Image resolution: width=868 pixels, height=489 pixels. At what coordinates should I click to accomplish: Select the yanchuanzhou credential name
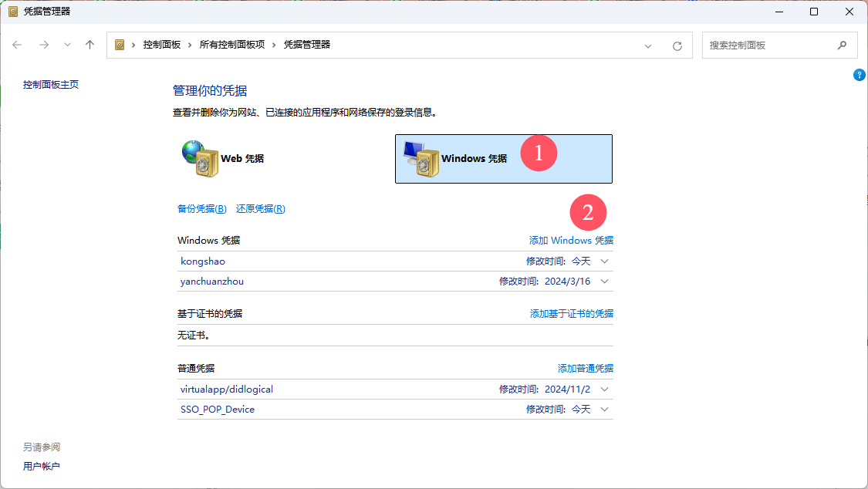click(x=212, y=282)
